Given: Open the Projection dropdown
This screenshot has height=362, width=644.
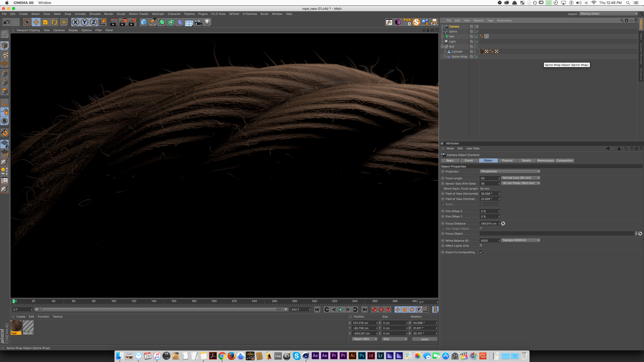Looking at the screenshot, I should (x=510, y=171).
